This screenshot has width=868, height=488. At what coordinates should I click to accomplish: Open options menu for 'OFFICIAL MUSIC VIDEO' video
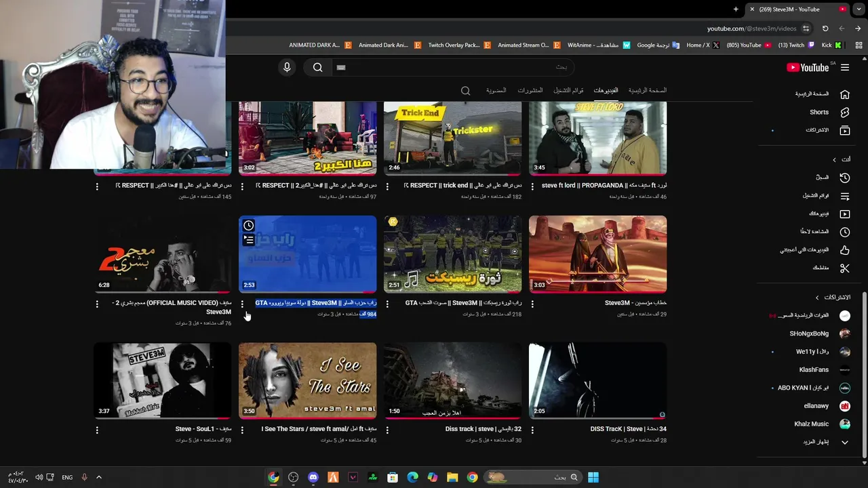pos(97,304)
